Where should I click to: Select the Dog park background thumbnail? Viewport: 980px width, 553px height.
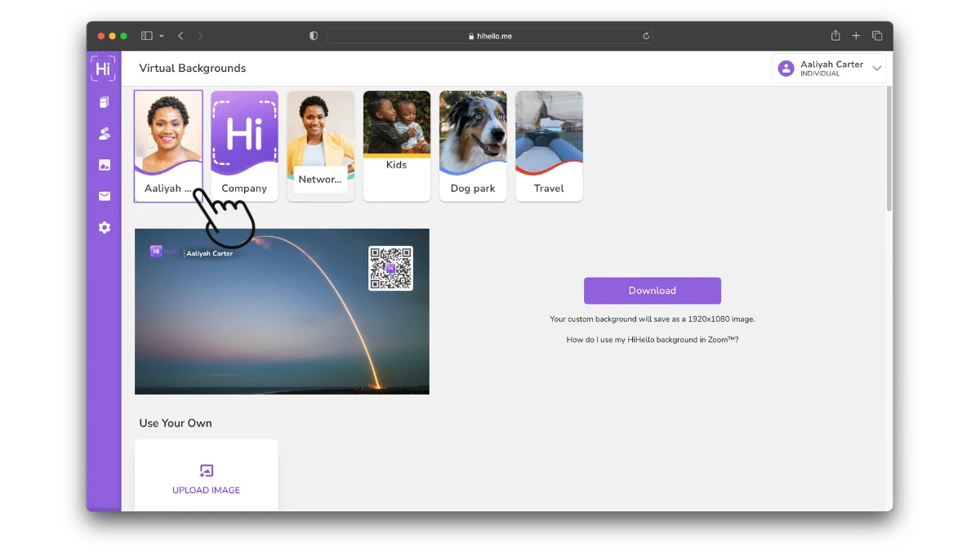pyautogui.click(x=472, y=145)
